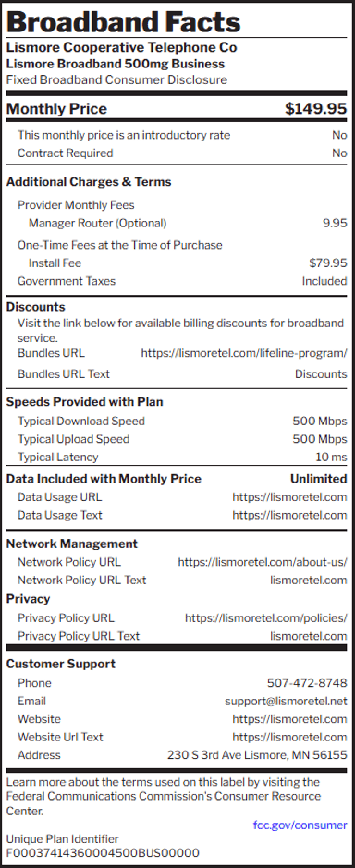Viewport: 355px width, 868px height.
Task: Click the Install Fee $79.95 amount
Action: pos(328,263)
